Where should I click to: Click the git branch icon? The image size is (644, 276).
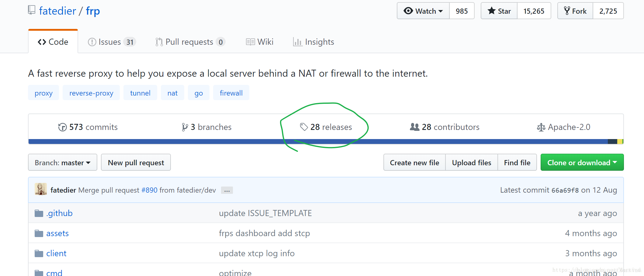(x=185, y=127)
